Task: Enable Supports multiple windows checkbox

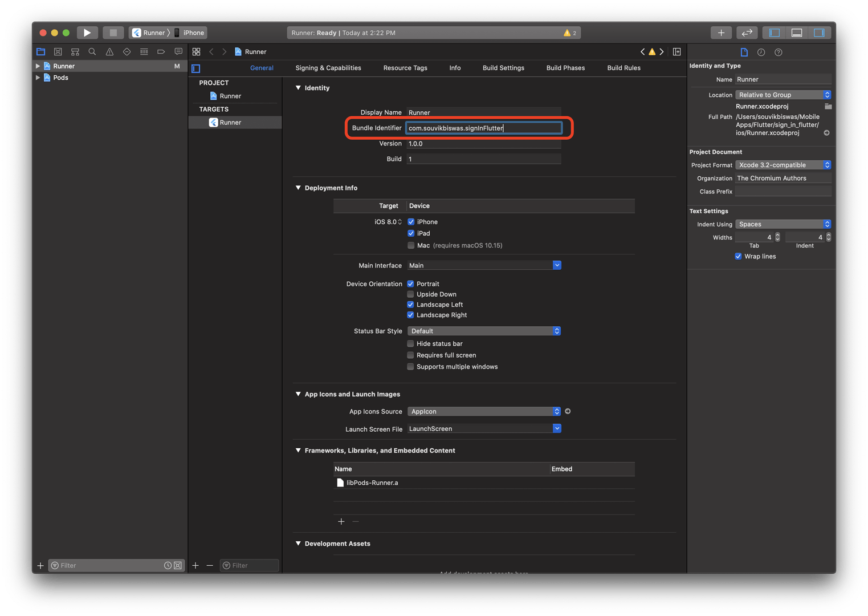Action: [410, 367]
